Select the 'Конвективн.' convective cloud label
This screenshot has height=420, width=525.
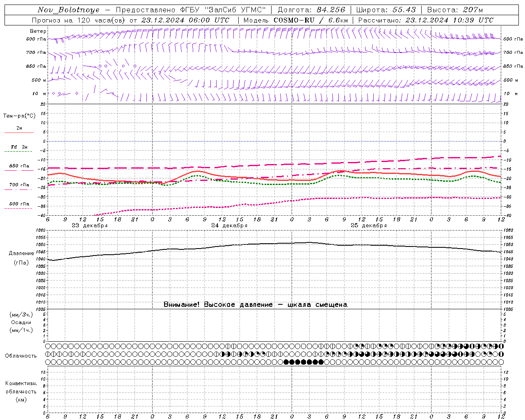[21, 383]
